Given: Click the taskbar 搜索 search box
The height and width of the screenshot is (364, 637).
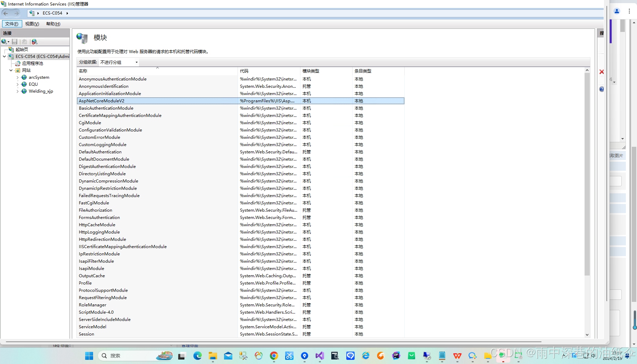Looking at the screenshot, I should pos(136,356).
